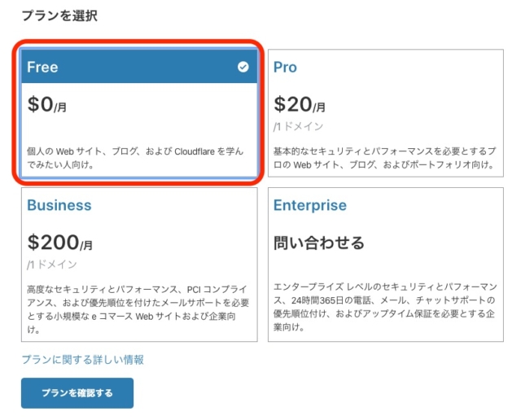
Task: Select the Free plan card header
Action: coord(139,67)
